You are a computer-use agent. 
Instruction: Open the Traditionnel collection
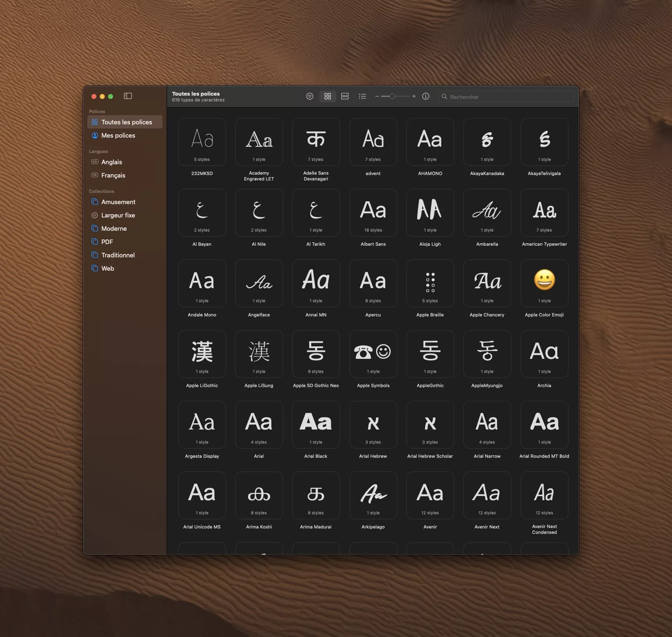tap(125, 255)
